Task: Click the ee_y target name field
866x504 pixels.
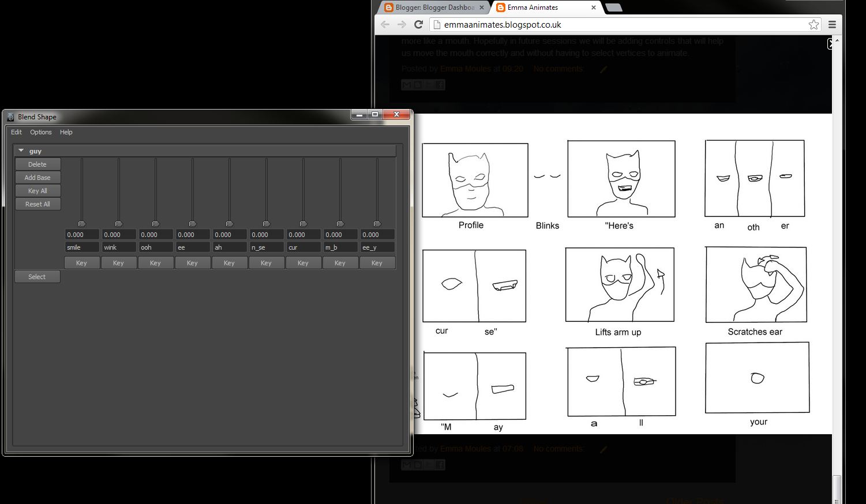Action: coord(377,247)
